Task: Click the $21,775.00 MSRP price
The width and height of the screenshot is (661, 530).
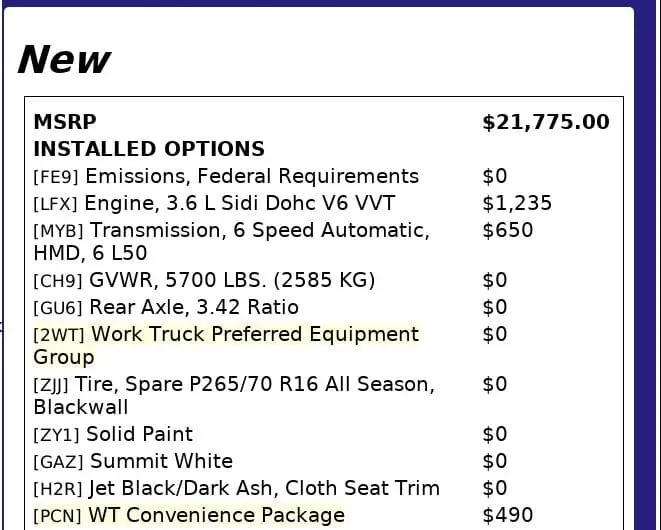Action: [545, 122]
